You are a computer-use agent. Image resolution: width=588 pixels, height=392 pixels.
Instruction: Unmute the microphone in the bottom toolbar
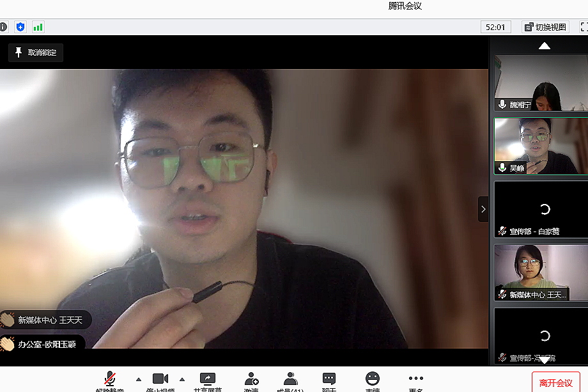pos(110,379)
